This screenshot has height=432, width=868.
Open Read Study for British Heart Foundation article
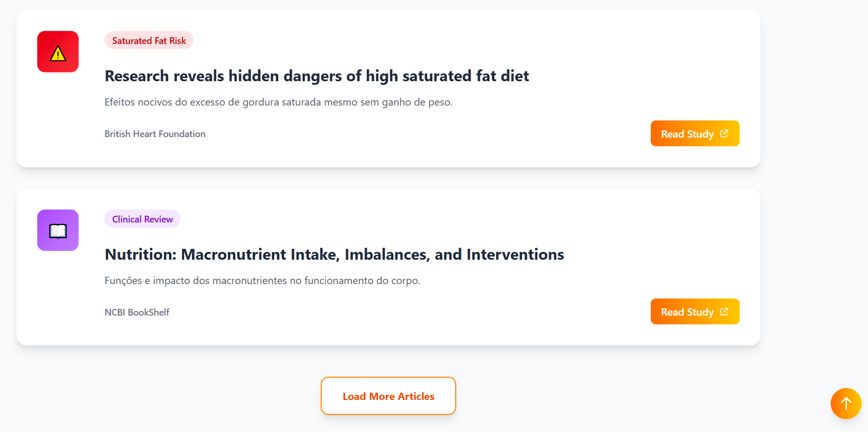pyautogui.click(x=687, y=134)
